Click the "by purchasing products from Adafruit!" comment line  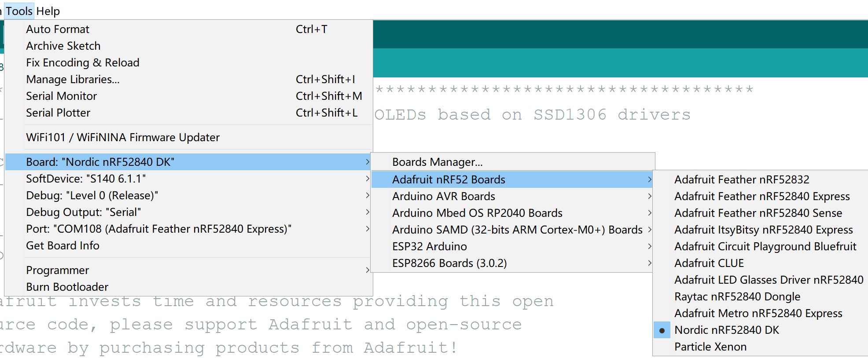click(263, 348)
